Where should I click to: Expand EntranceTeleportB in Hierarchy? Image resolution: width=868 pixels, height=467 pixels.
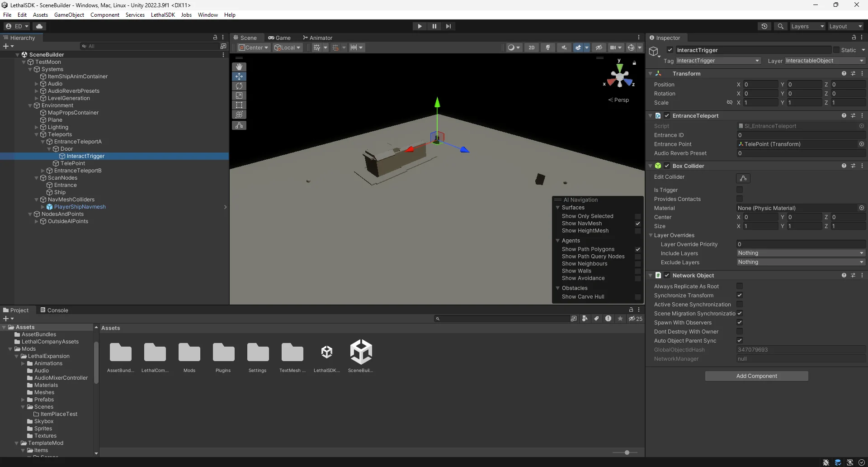coord(43,171)
